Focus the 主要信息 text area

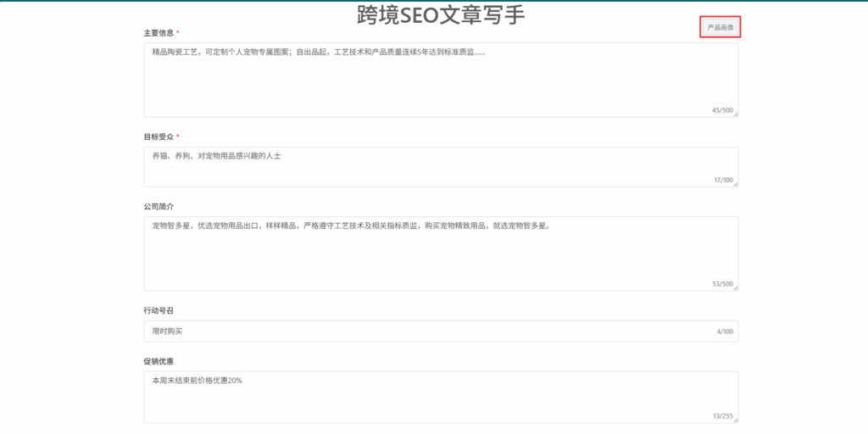(441, 80)
